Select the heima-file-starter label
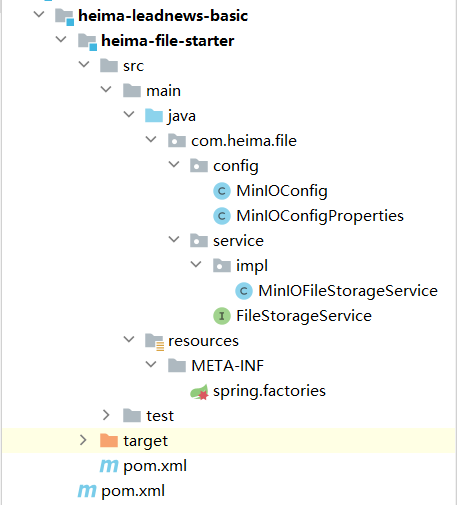 168,41
